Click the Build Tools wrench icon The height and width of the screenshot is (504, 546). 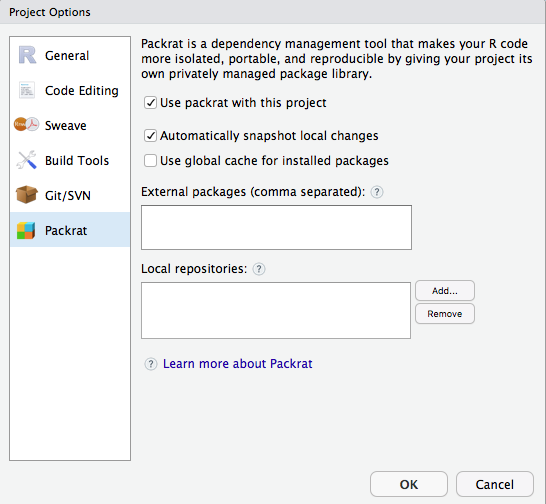tap(26, 160)
